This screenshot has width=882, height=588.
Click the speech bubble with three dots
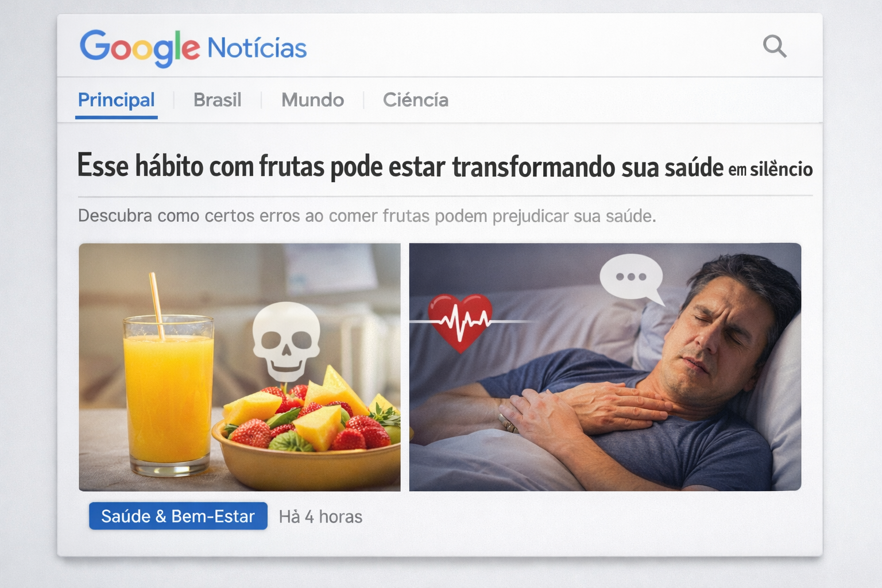[632, 279]
